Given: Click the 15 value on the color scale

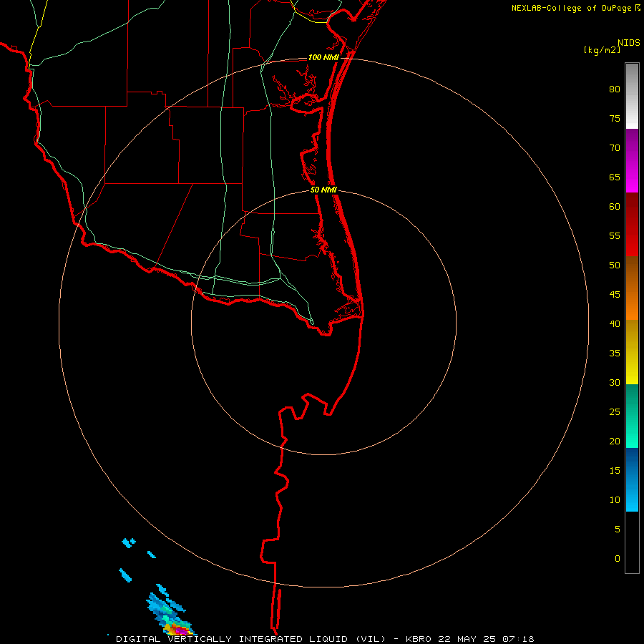Looking at the screenshot, I should (x=615, y=471).
